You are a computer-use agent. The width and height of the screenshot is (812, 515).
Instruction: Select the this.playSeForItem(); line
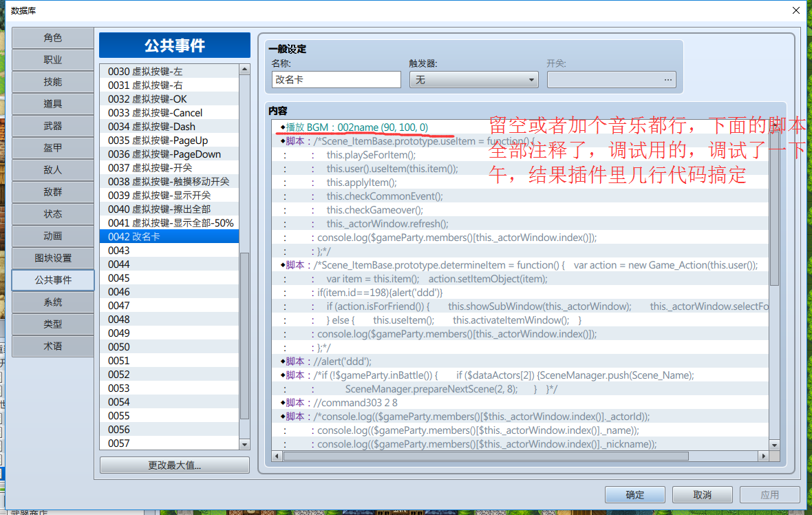tap(520, 154)
